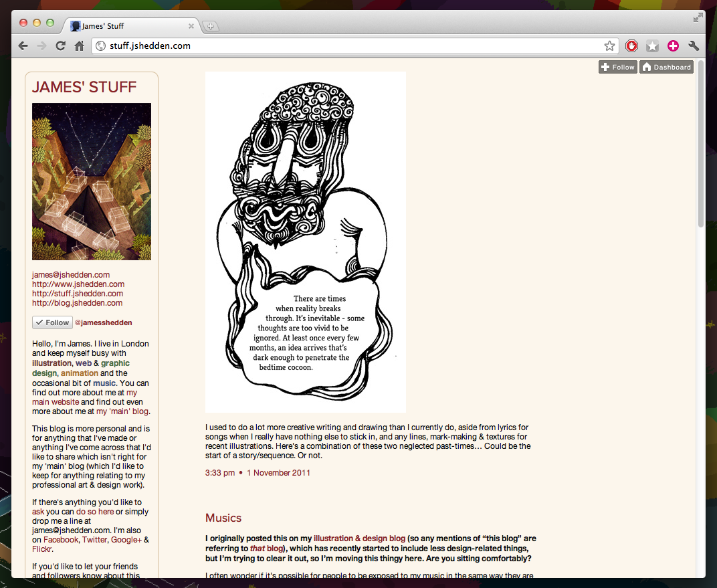Open the Google+ link in sidebar
Viewport: 717px width, 588px height.
(x=126, y=540)
